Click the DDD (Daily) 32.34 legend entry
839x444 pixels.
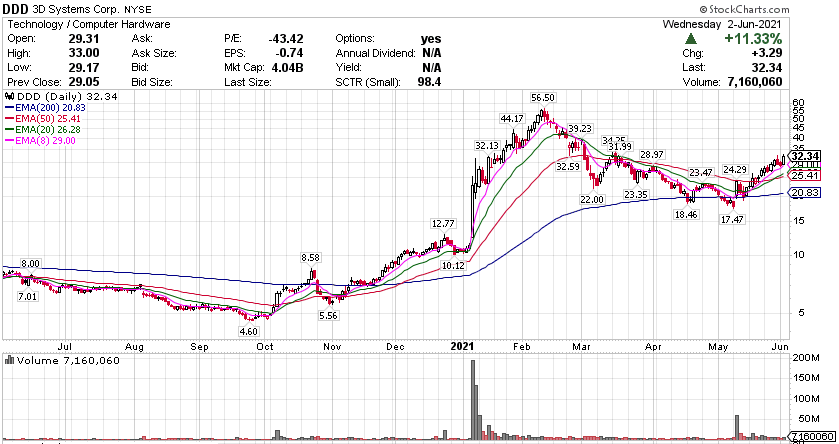coord(62,96)
